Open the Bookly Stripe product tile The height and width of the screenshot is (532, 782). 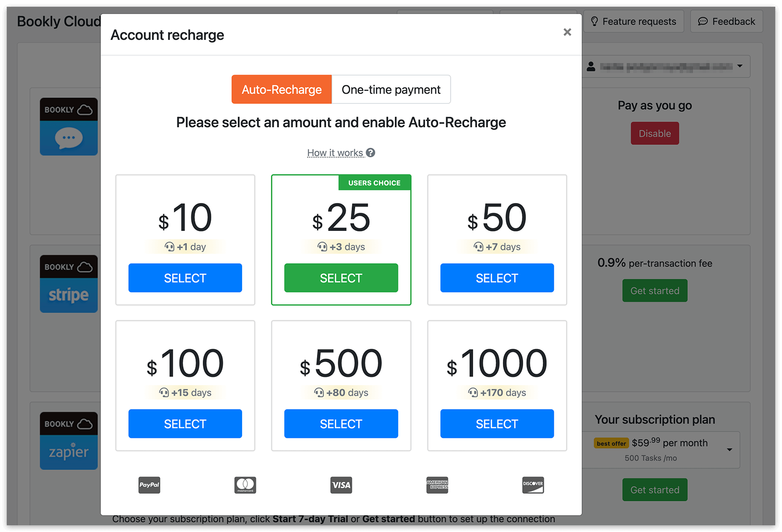[69, 284]
